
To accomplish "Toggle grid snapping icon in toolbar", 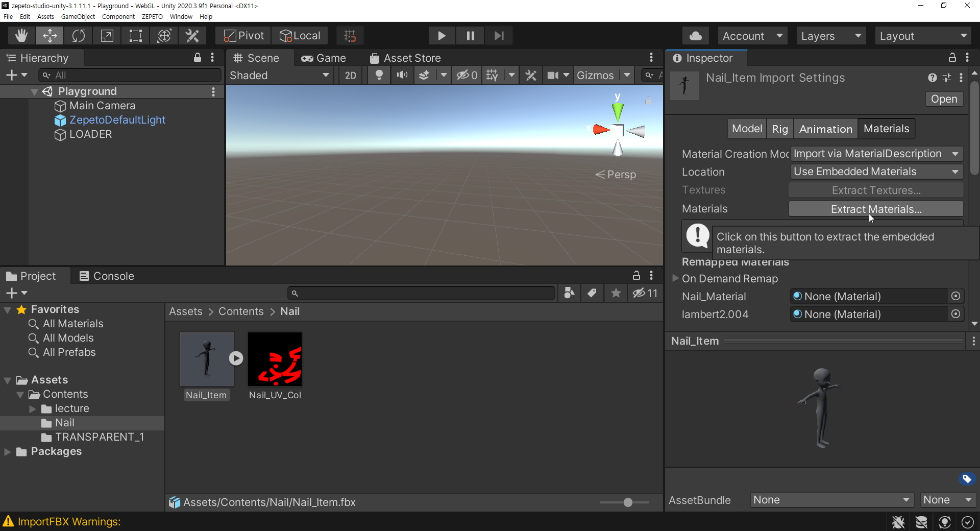I will (350, 36).
